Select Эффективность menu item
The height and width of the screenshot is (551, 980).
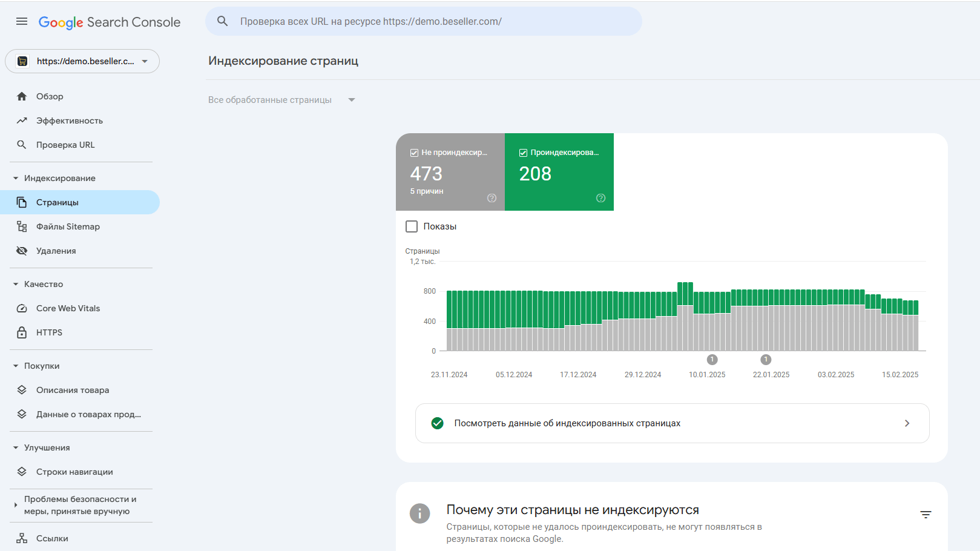[x=70, y=120]
